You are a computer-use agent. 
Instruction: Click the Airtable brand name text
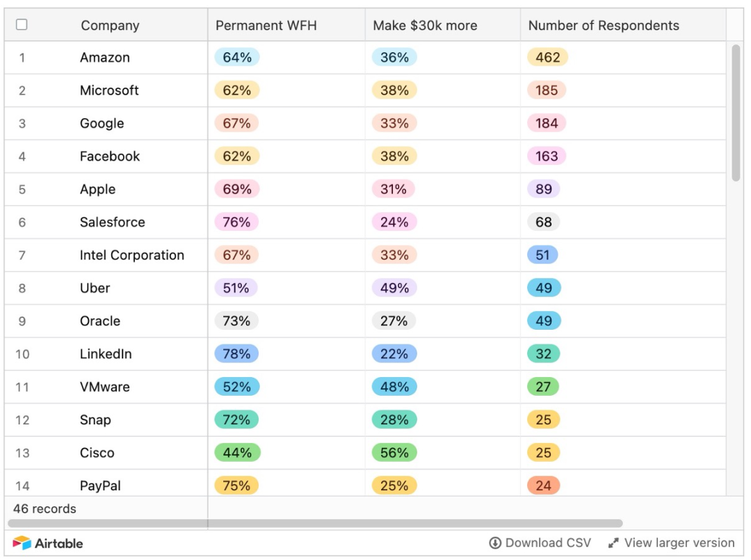tap(59, 543)
